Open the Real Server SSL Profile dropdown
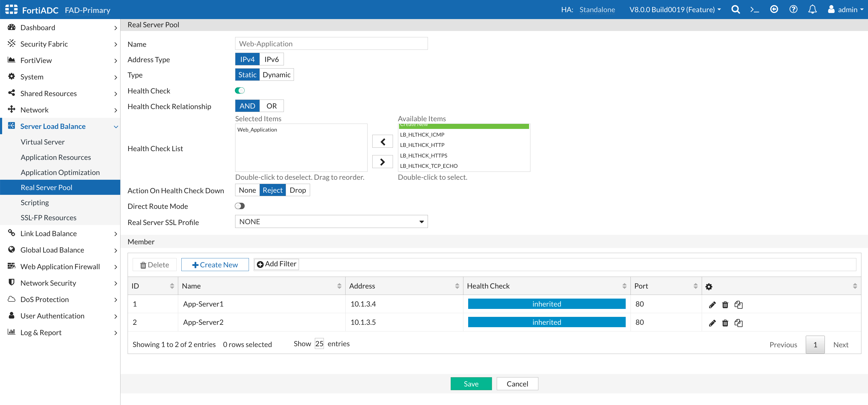The height and width of the screenshot is (405, 868). click(x=331, y=222)
